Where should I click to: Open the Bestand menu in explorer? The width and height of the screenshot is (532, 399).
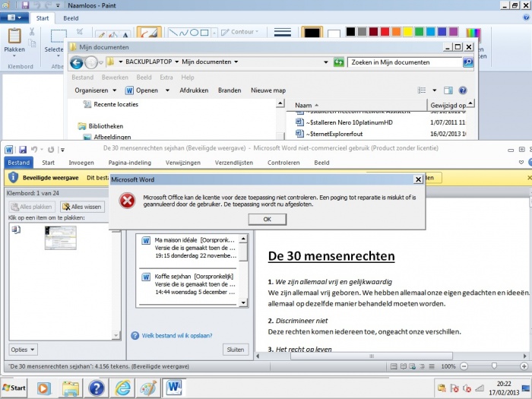pyautogui.click(x=82, y=78)
